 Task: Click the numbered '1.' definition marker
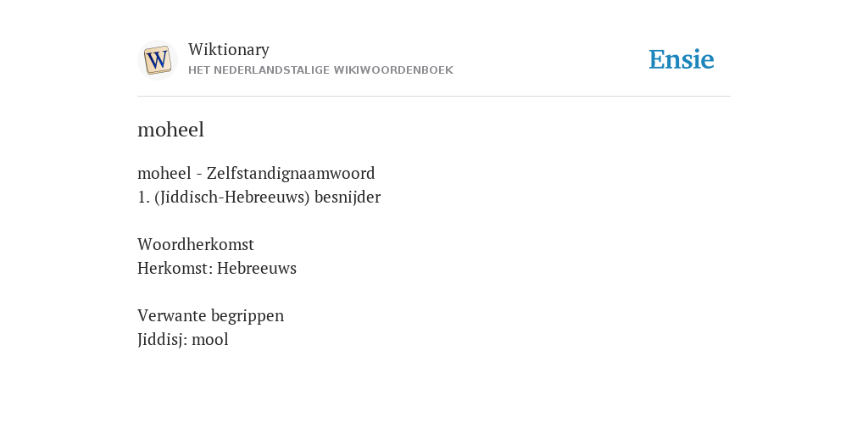point(143,197)
